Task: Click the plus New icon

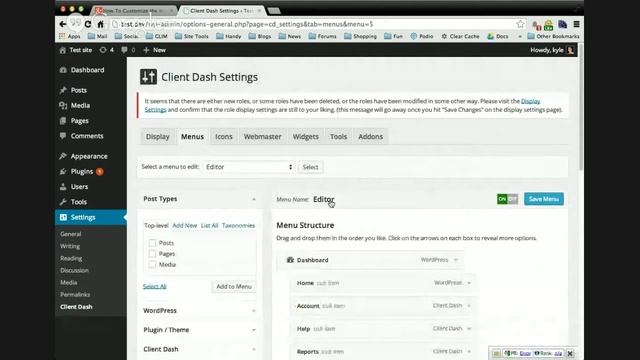Action: pyautogui.click(x=146, y=50)
